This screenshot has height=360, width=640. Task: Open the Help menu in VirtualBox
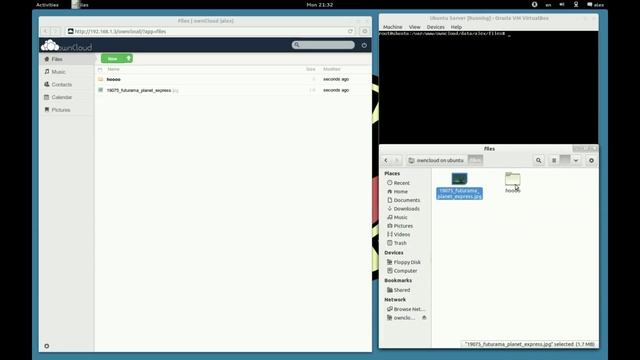click(x=456, y=27)
